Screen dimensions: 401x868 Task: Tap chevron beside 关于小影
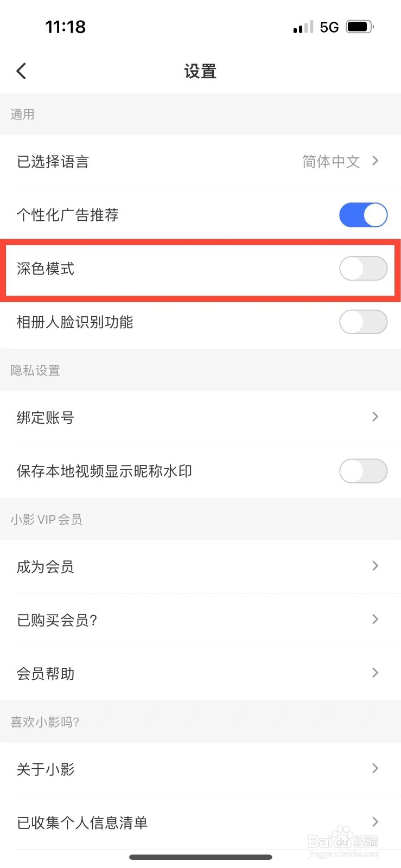(x=375, y=768)
